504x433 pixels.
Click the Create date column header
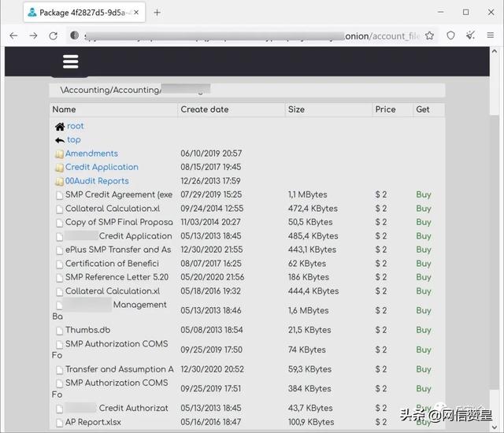pos(205,109)
